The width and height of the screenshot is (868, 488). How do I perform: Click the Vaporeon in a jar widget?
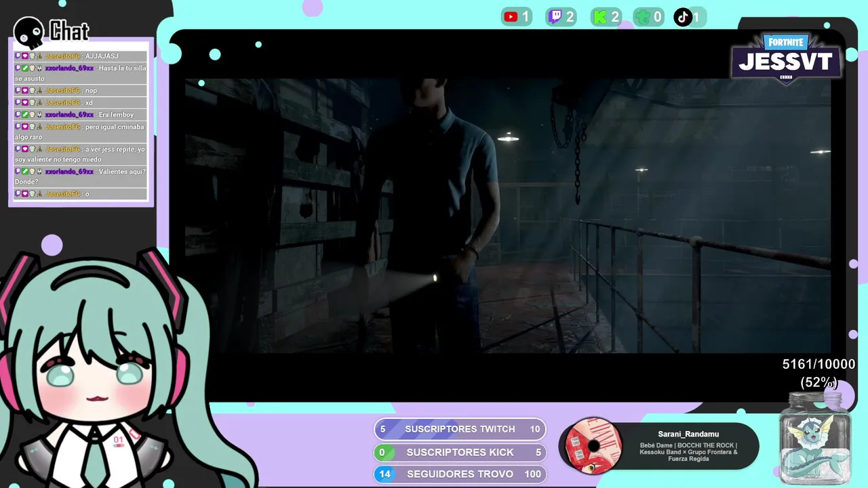coord(814,439)
